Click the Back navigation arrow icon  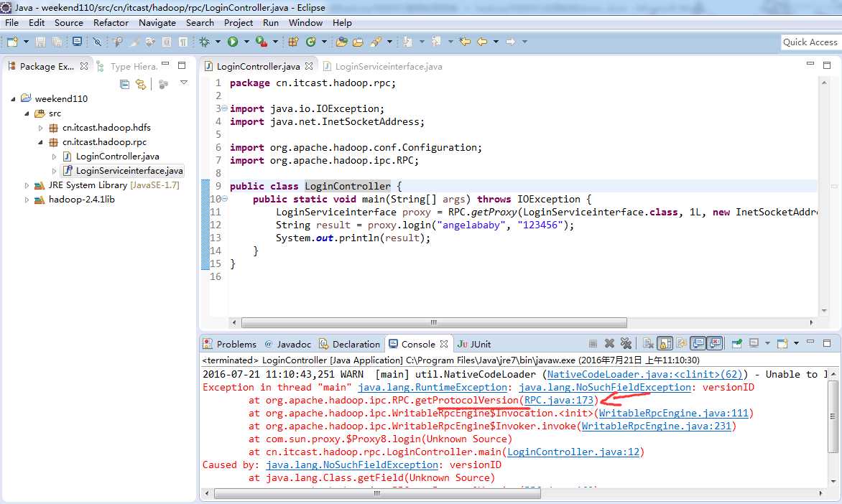(482, 42)
